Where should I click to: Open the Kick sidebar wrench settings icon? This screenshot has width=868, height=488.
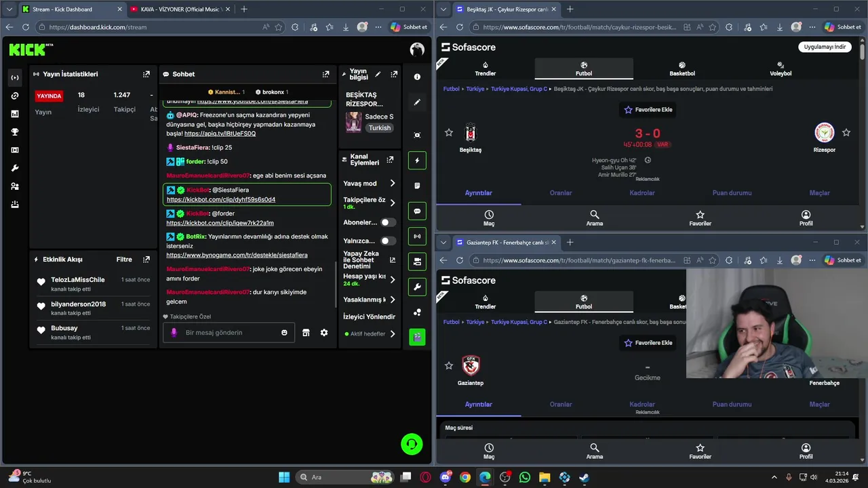click(x=15, y=168)
